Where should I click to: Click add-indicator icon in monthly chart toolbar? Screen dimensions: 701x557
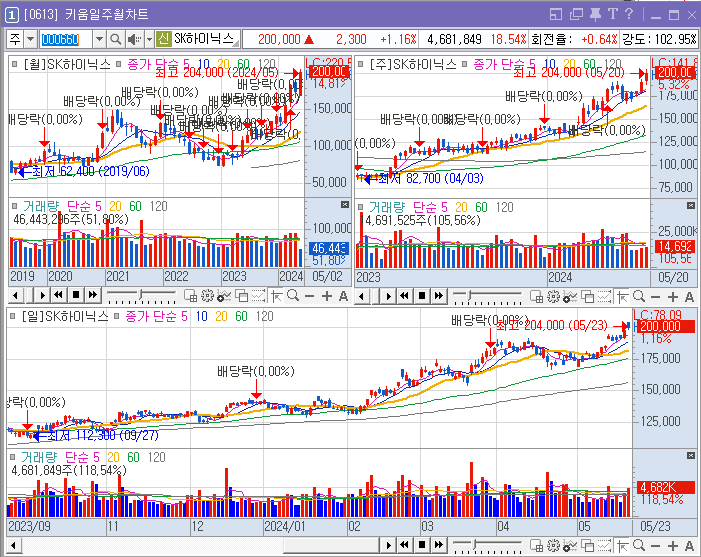[x=224, y=295]
